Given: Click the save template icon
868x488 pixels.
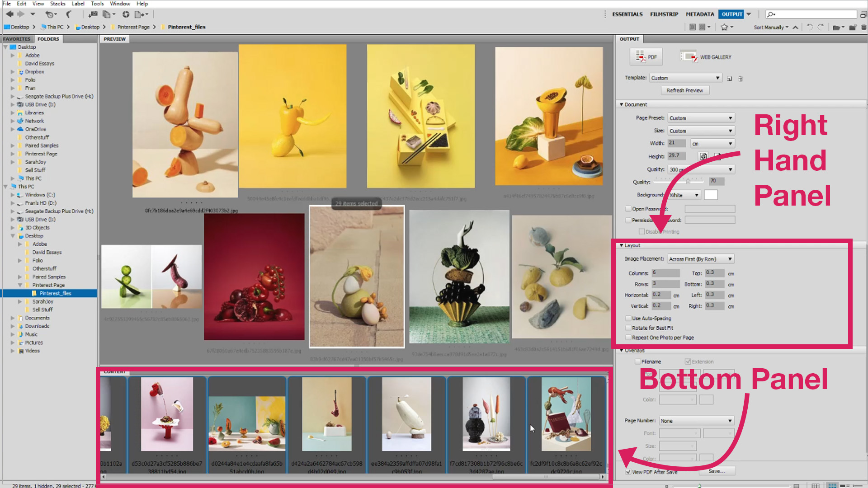Looking at the screenshot, I should coord(729,79).
